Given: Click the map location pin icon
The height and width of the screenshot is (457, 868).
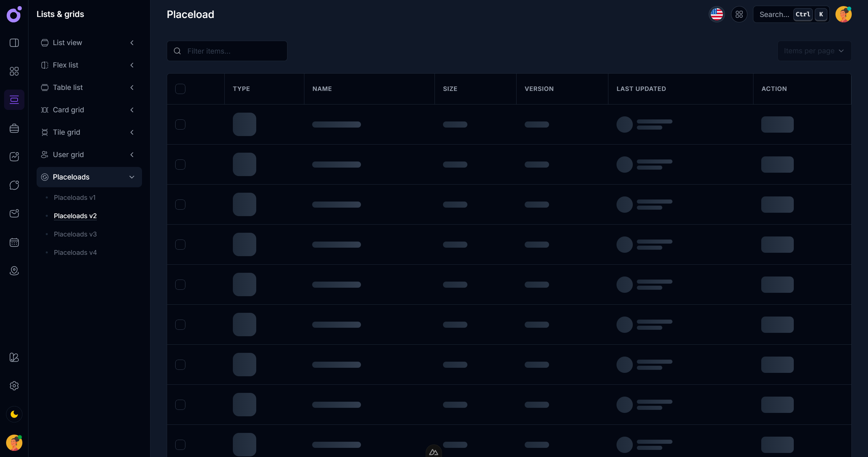Looking at the screenshot, I should 14,271.
